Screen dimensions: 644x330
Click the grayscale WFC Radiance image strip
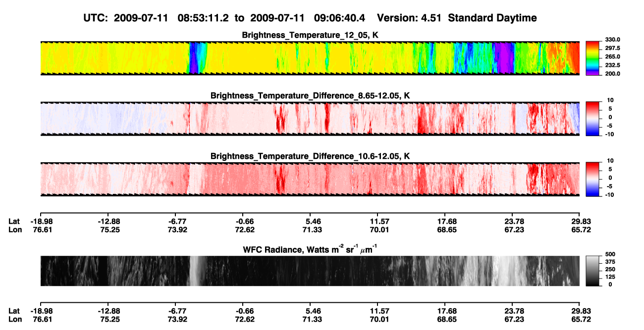[310, 271]
